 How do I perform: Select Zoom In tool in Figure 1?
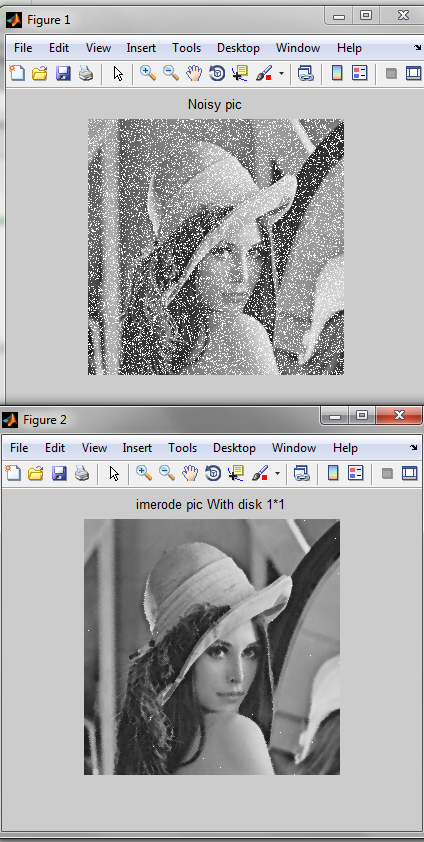click(x=148, y=73)
